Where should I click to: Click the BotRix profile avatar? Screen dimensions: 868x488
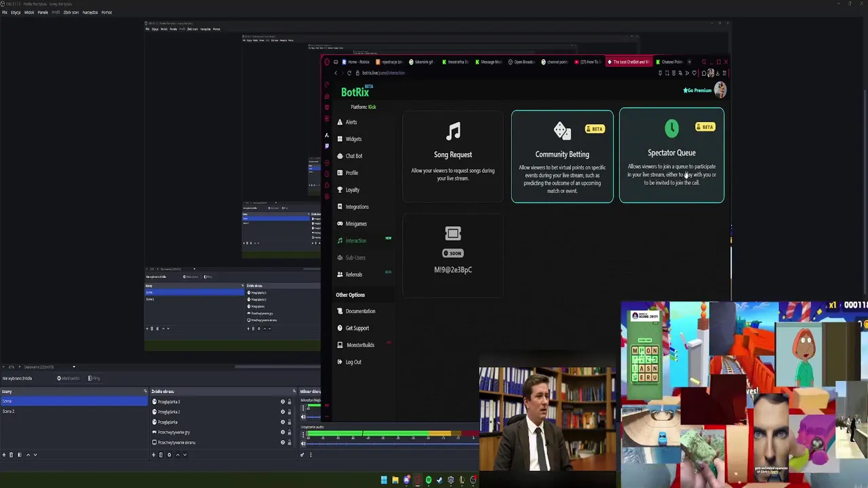(720, 89)
